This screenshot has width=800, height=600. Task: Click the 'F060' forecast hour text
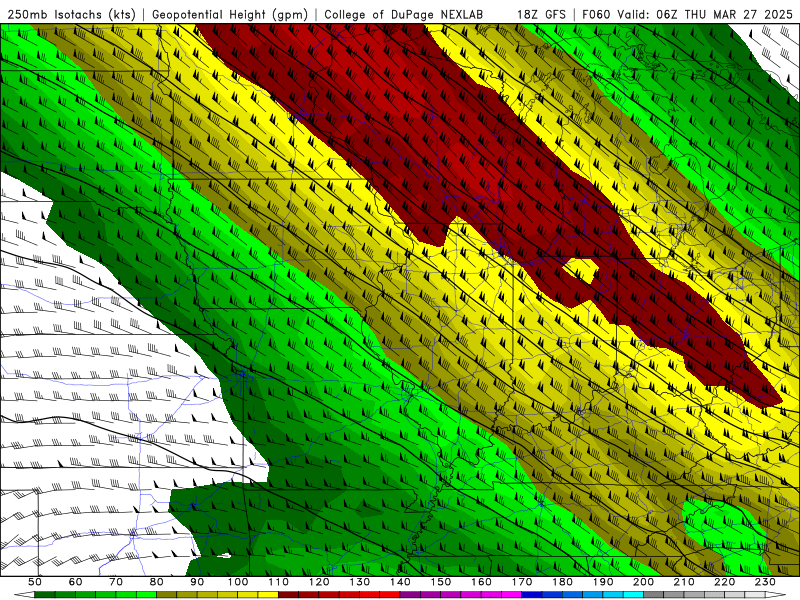(596, 14)
